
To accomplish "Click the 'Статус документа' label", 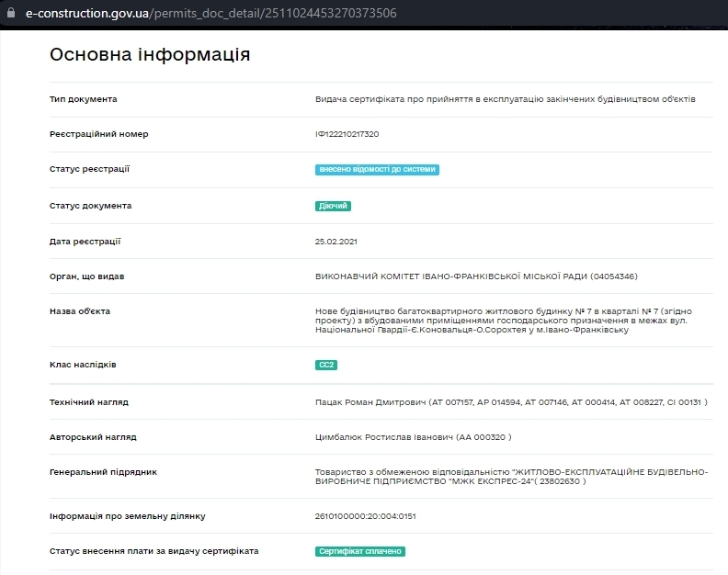I will point(90,206).
